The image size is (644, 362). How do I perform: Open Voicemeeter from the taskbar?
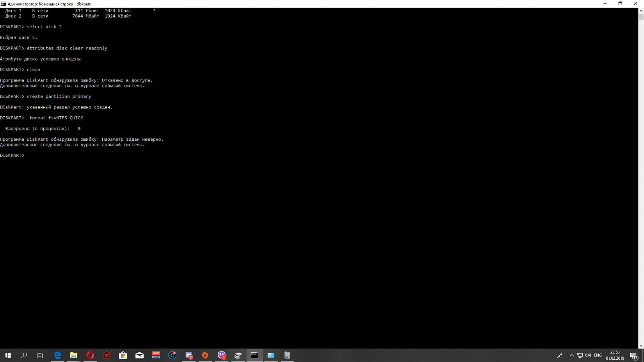point(156,355)
